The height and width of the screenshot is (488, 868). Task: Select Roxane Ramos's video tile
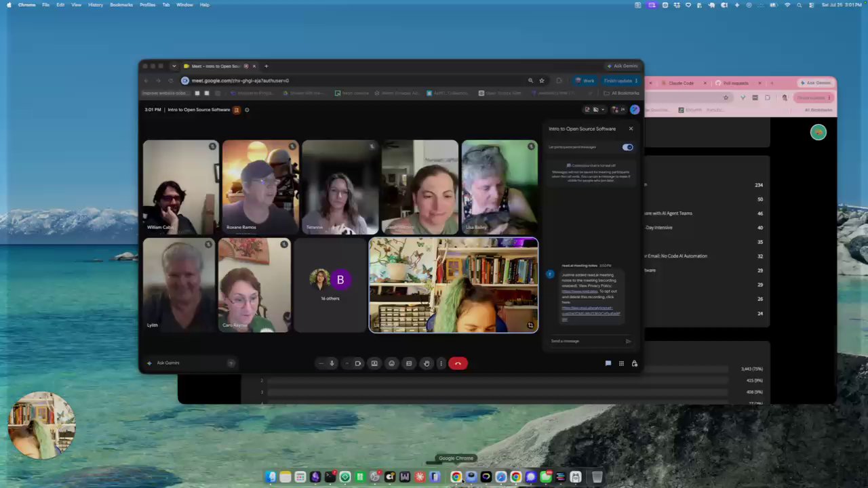(260, 187)
